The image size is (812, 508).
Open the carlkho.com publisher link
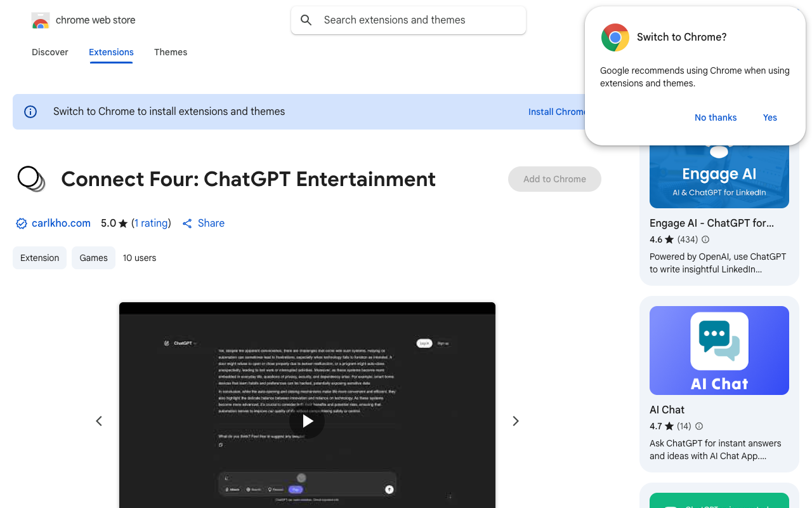(61, 223)
